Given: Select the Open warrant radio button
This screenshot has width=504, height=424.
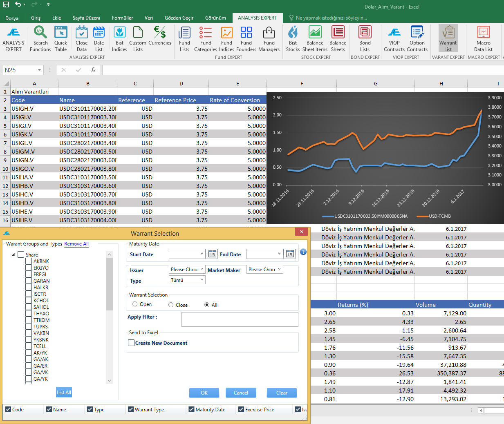Looking at the screenshot, I should (135, 304).
